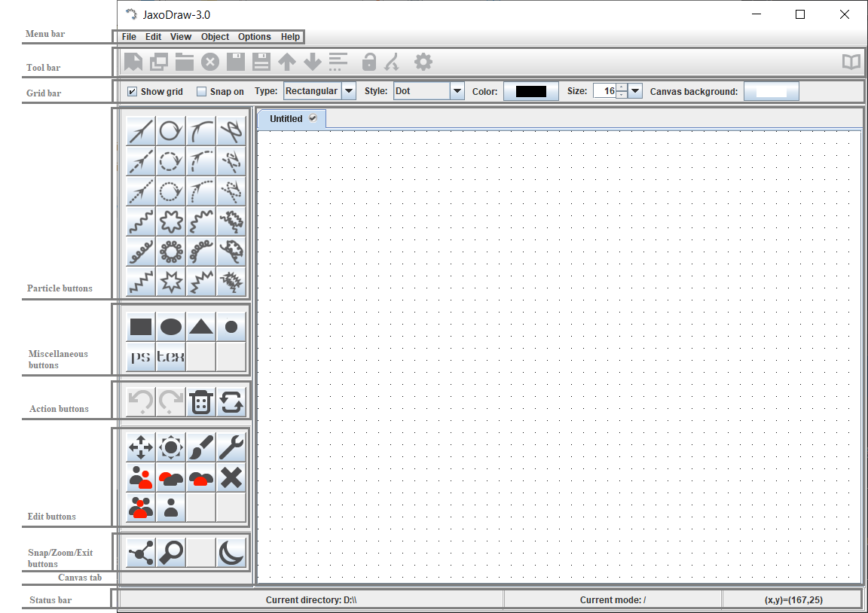
Task: Click the two-person red figure button
Action: tap(141, 477)
